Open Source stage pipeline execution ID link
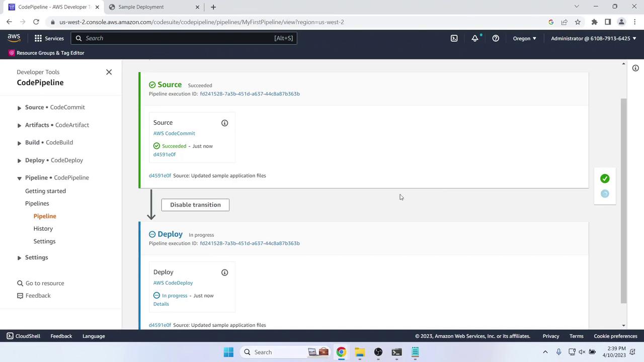This screenshot has width=644, height=362. pos(250,94)
